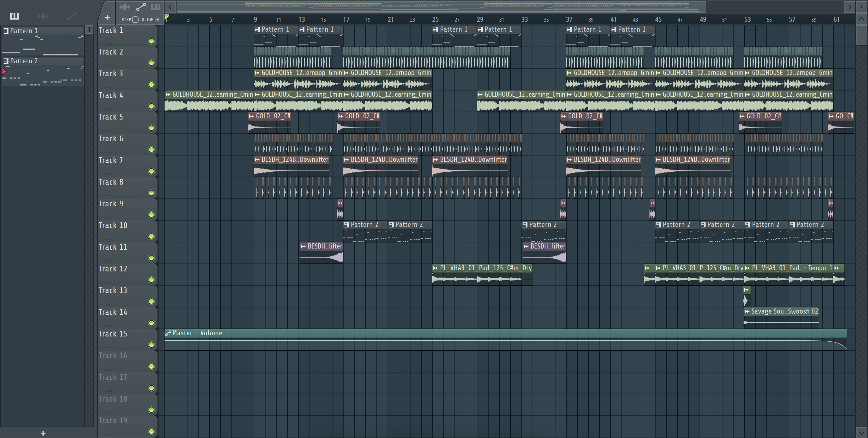Viewport: 868px width, 438px height.
Task: Mute Track 10 with its green LED
Action: click(152, 236)
